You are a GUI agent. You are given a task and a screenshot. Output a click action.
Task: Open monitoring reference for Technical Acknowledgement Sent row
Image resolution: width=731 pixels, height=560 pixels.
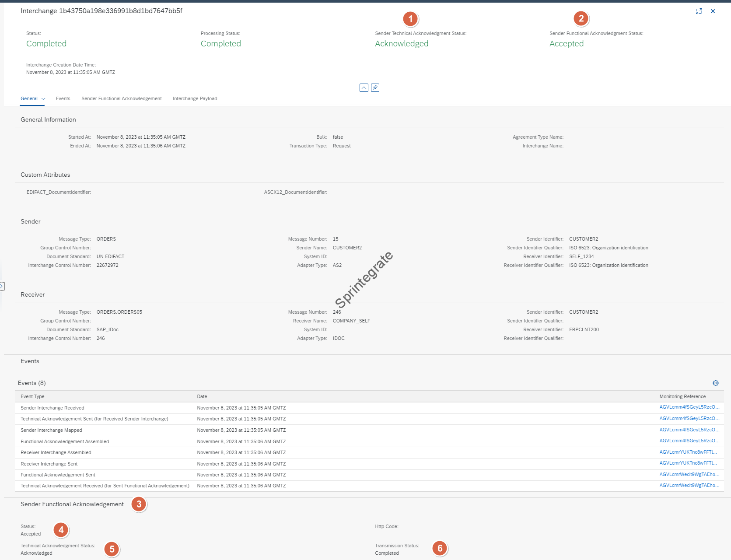pos(689,419)
